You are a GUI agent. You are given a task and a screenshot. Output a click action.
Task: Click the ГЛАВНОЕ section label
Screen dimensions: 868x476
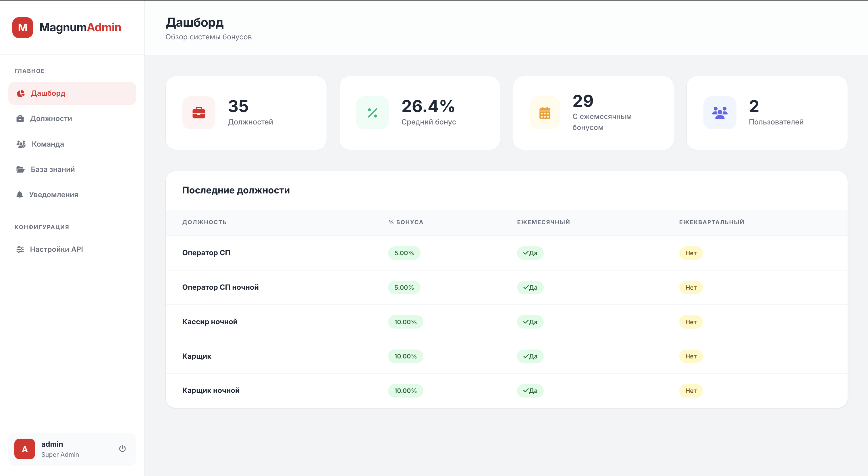coord(30,71)
